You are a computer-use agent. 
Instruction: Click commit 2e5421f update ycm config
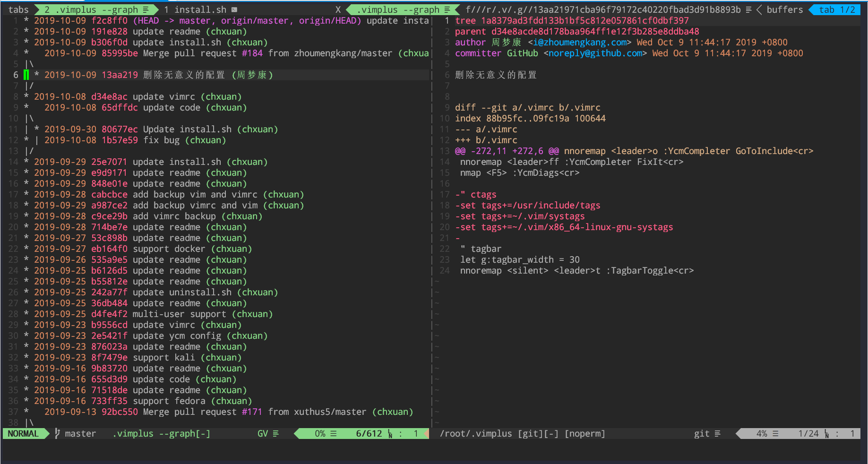pos(151,336)
